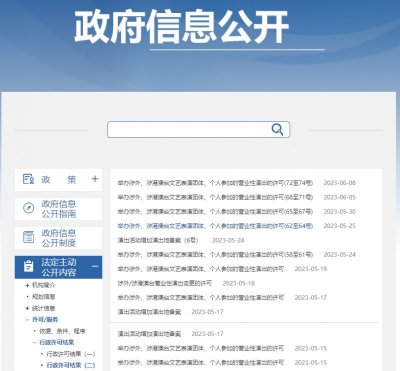Image resolution: width=400 pixels, height=371 pixels.
Task: Expand the 机构简介 tree node
Action: click(27, 285)
